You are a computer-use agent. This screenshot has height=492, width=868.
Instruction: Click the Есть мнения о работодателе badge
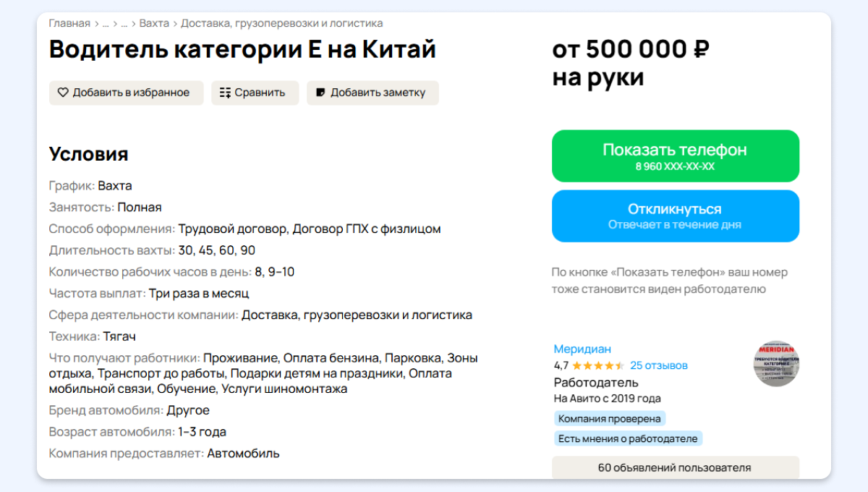coord(628,438)
